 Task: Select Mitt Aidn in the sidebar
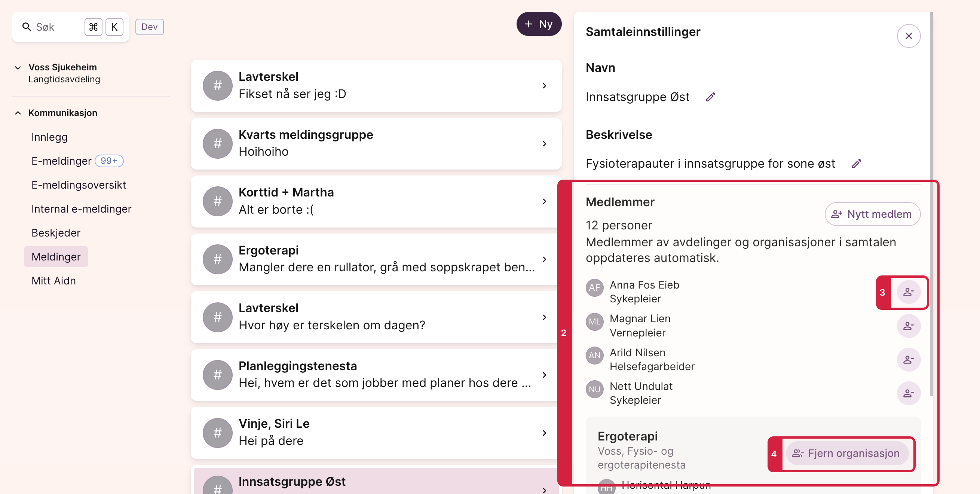click(x=53, y=281)
